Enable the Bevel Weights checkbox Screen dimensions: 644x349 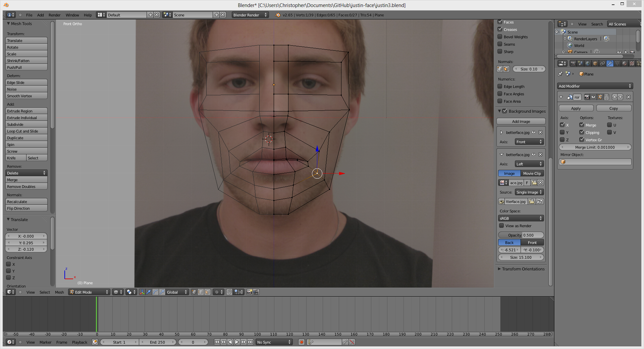[500, 37]
